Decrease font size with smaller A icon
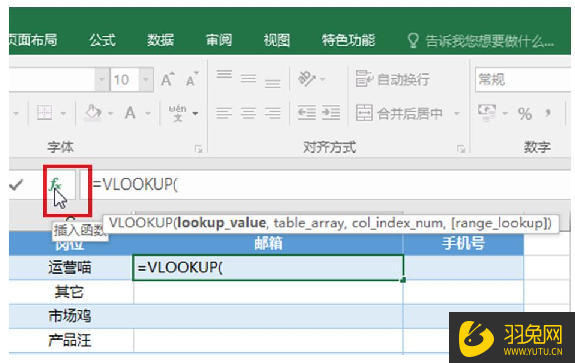Screen dimensions: 575x363 192,79
